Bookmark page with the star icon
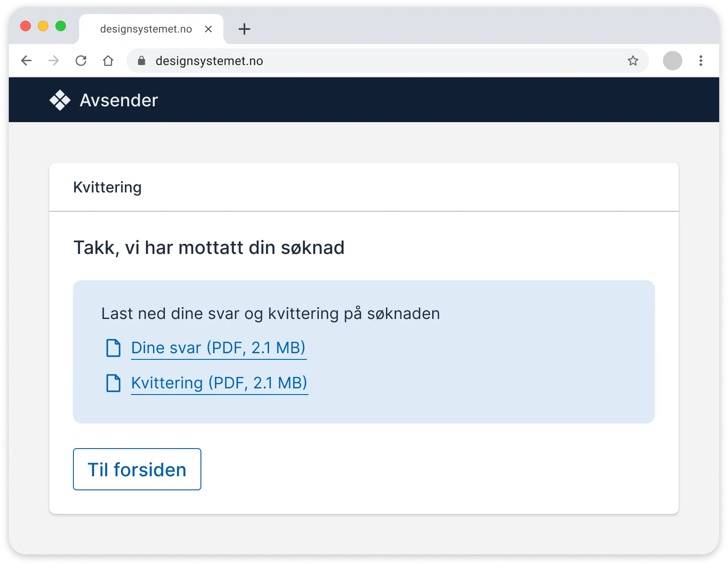 pyautogui.click(x=633, y=61)
